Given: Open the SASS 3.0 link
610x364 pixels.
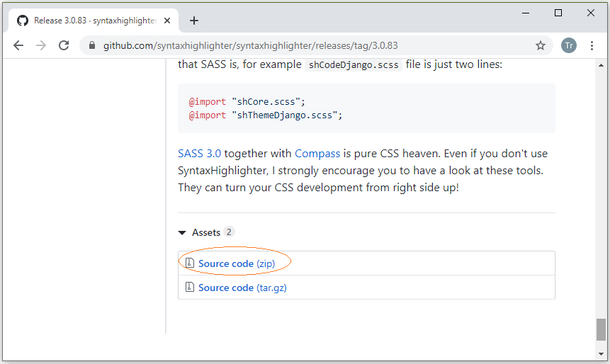Looking at the screenshot, I should (199, 154).
